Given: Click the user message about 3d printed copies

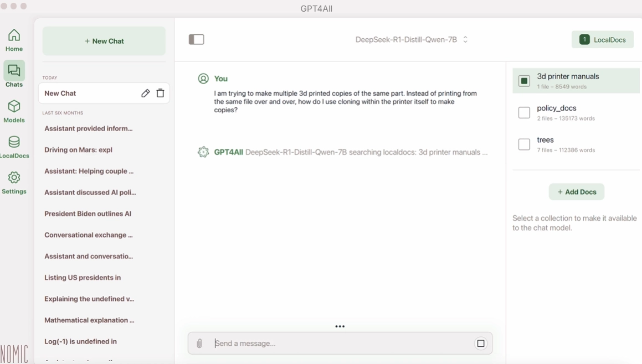Looking at the screenshot, I should [x=345, y=101].
